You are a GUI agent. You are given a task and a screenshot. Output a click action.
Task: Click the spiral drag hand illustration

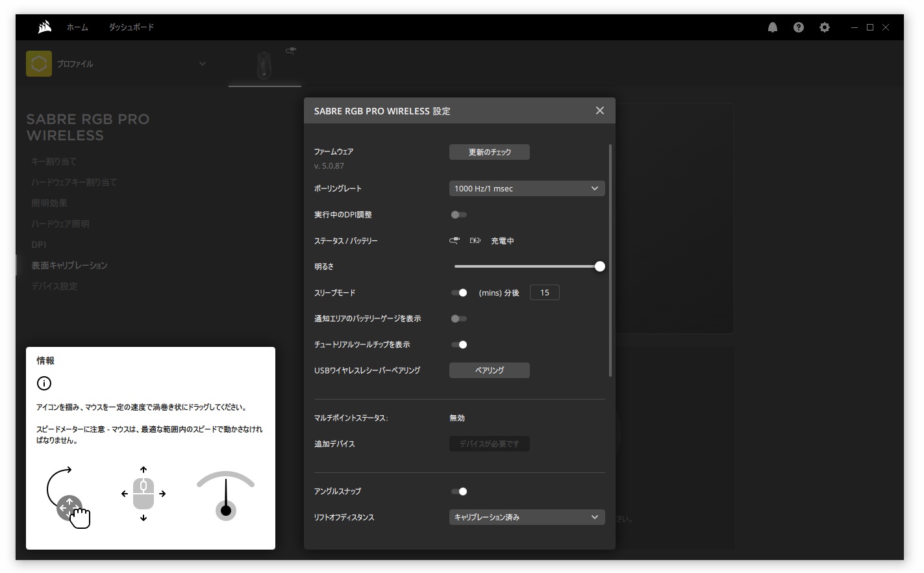tap(68, 498)
